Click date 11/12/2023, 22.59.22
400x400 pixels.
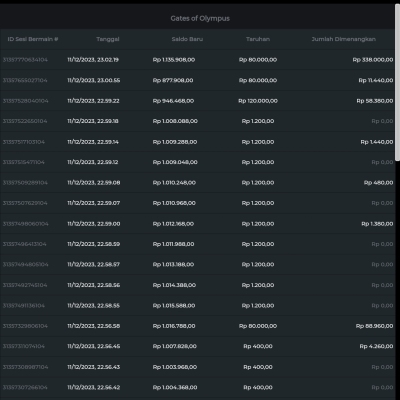tap(93, 101)
